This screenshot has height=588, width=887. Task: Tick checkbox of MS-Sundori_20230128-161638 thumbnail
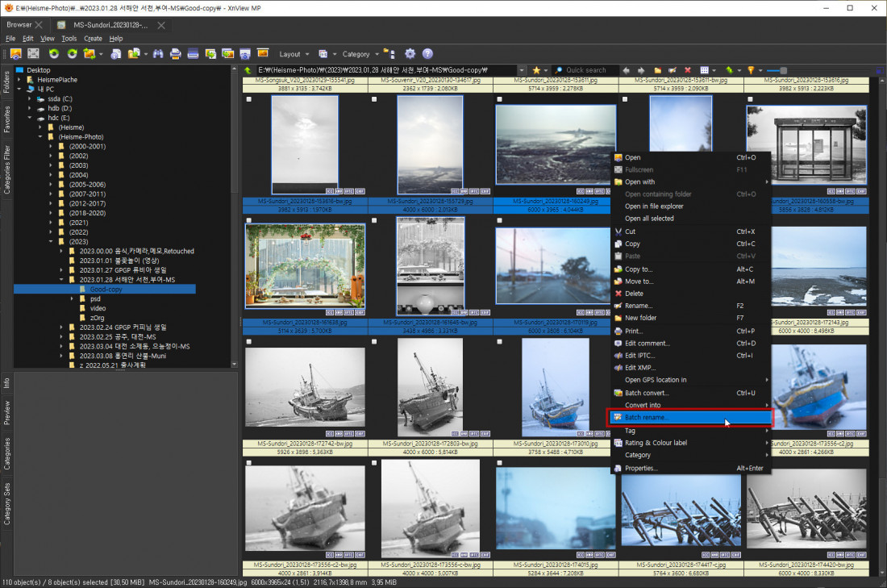pyautogui.click(x=249, y=220)
